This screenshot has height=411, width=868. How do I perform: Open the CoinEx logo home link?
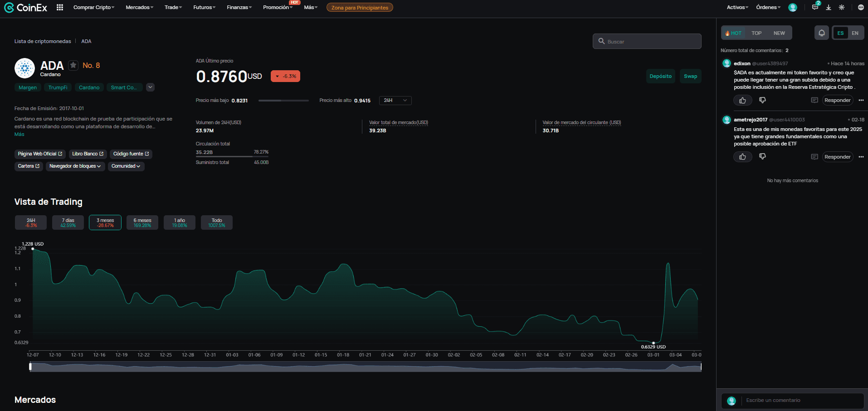click(25, 7)
